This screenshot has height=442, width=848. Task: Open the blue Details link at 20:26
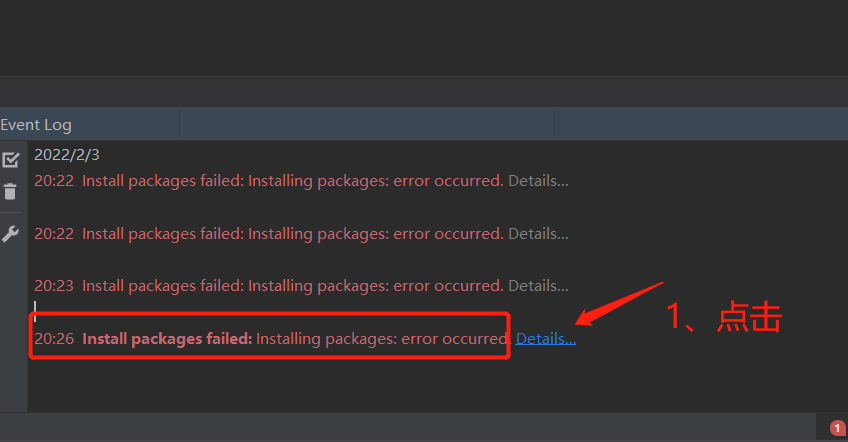tap(546, 339)
